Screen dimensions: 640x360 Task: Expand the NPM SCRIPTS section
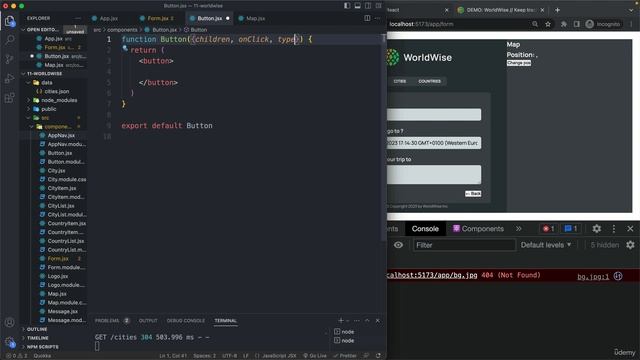tap(42, 347)
